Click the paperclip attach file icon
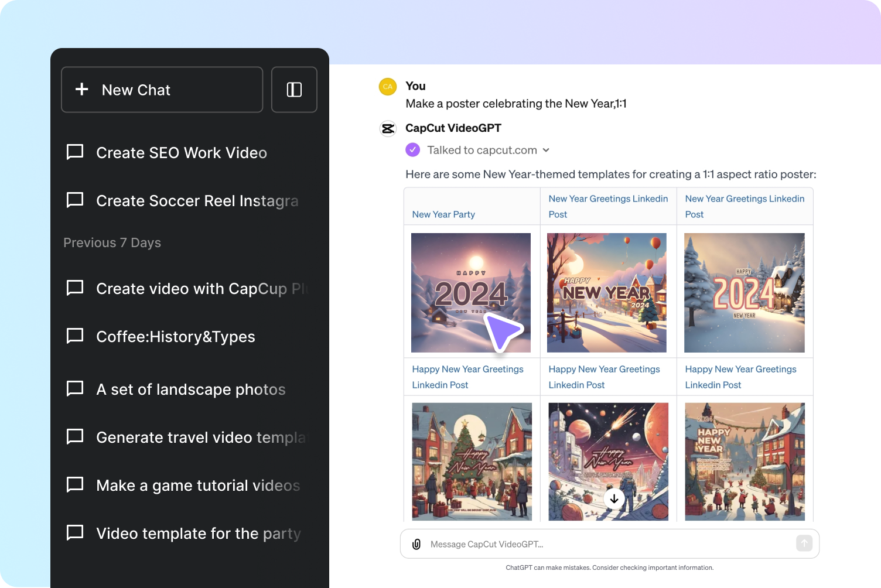Image resolution: width=881 pixels, height=588 pixels. 416,544
